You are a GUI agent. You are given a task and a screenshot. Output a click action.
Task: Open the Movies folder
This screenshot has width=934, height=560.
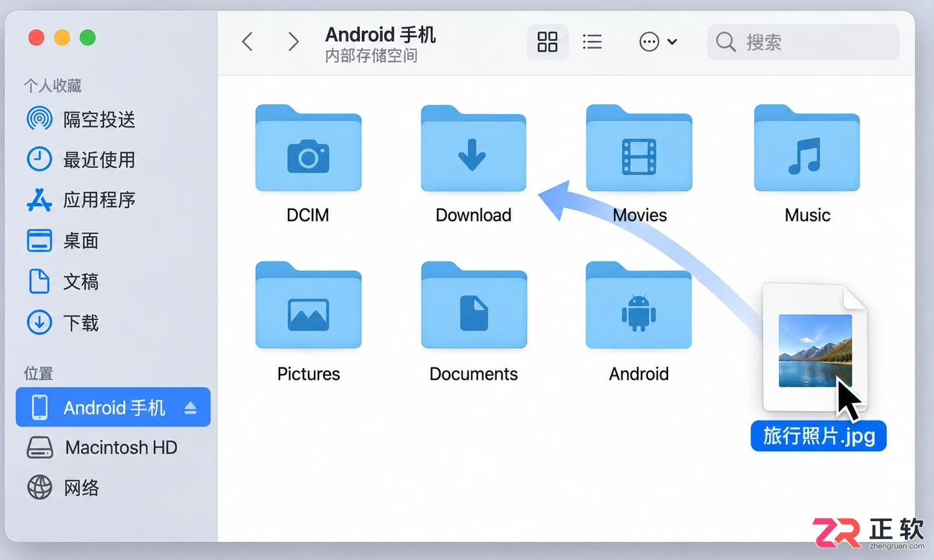point(639,148)
